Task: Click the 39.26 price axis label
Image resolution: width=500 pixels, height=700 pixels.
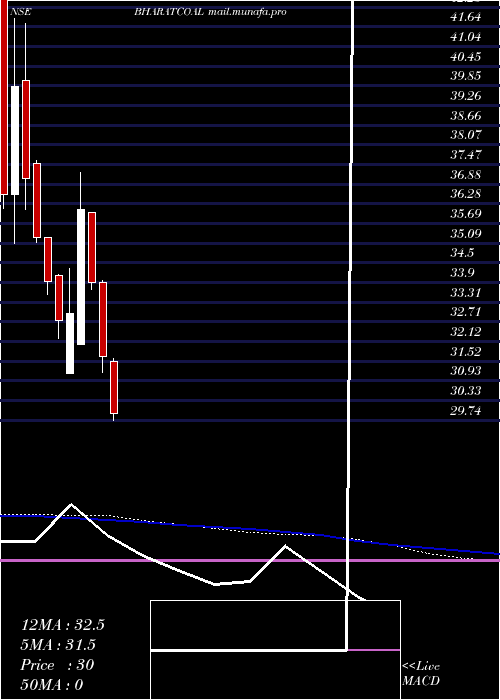Action: coord(466,96)
